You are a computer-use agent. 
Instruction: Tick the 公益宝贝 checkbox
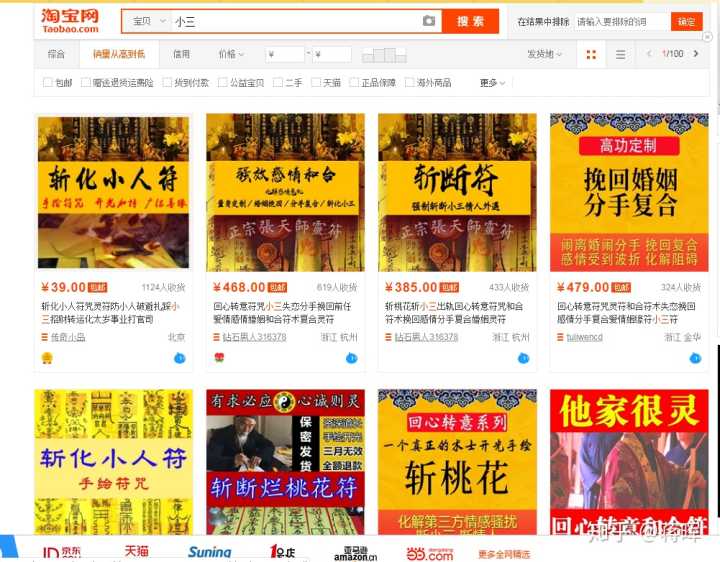(x=222, y=82)
